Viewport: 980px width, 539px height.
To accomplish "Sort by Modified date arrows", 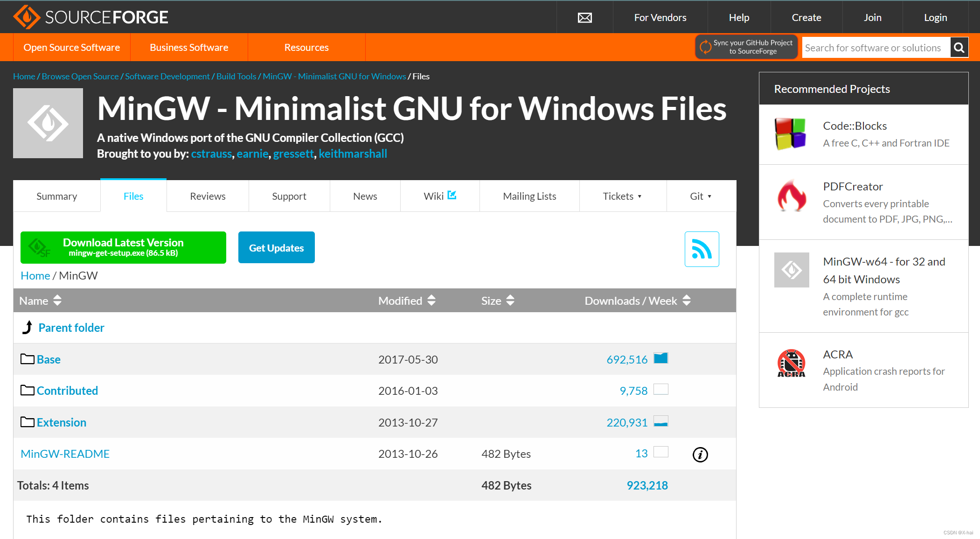I will click(431, 301).
